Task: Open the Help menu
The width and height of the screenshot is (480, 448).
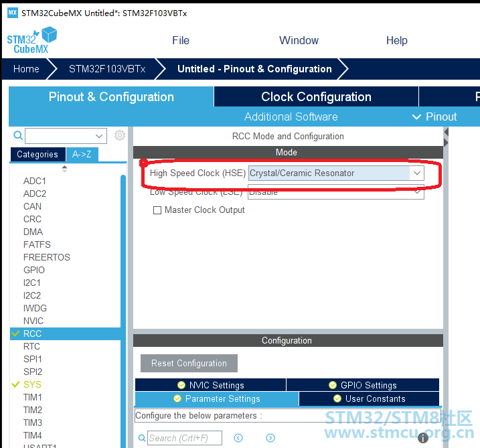Action: pyautogui.click(x=397, y=40)
